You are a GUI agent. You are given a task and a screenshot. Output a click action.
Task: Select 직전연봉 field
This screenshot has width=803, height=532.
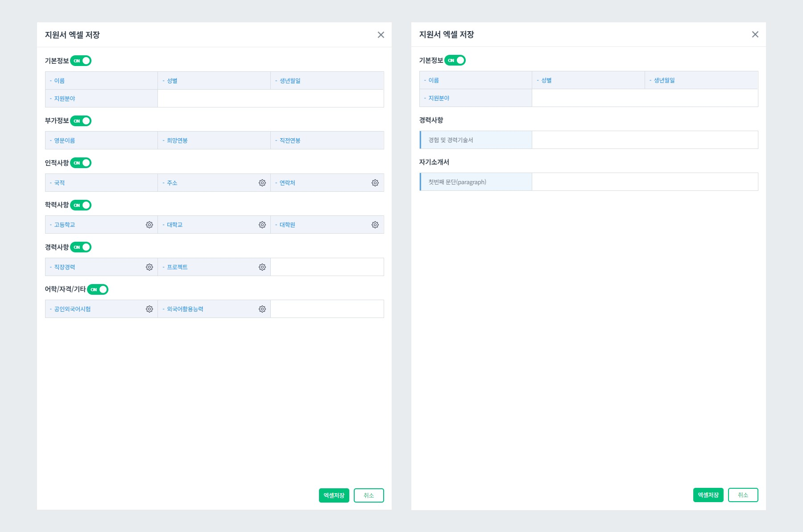(327, 140)
